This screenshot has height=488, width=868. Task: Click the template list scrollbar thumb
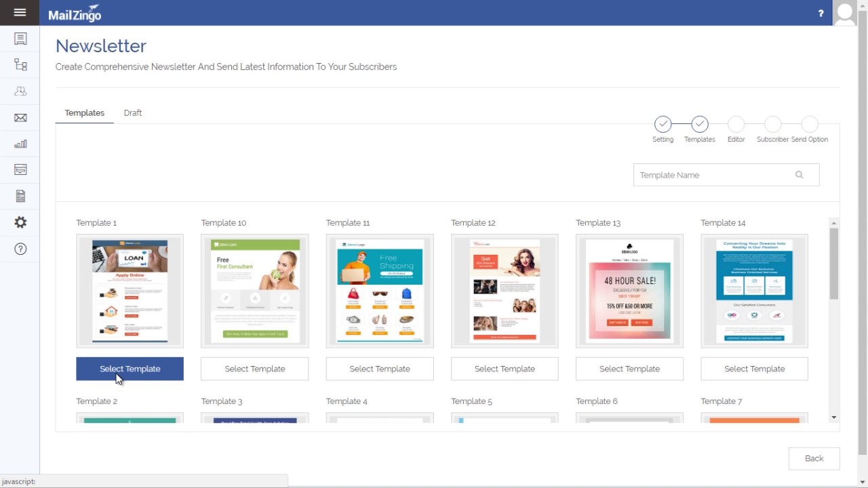[834, 264]
